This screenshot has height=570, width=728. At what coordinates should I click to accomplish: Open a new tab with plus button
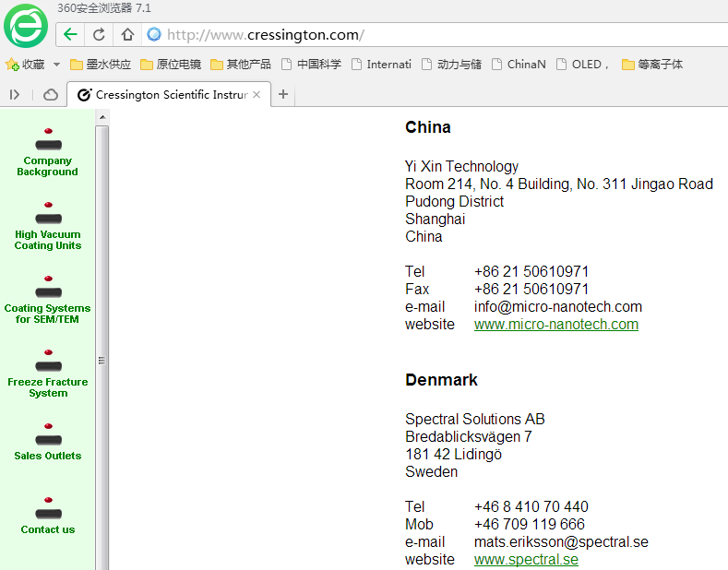coord(283,94)
